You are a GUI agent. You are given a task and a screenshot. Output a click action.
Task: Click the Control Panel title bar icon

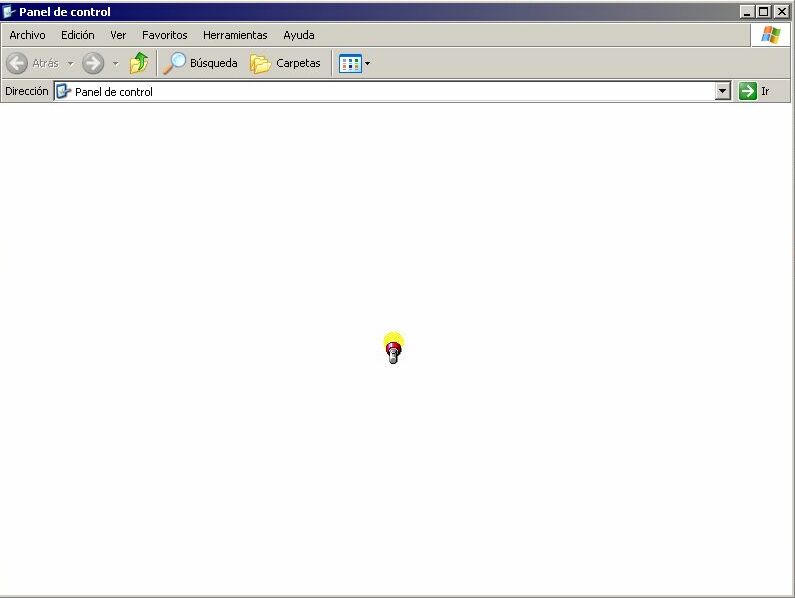pos(9,11)
